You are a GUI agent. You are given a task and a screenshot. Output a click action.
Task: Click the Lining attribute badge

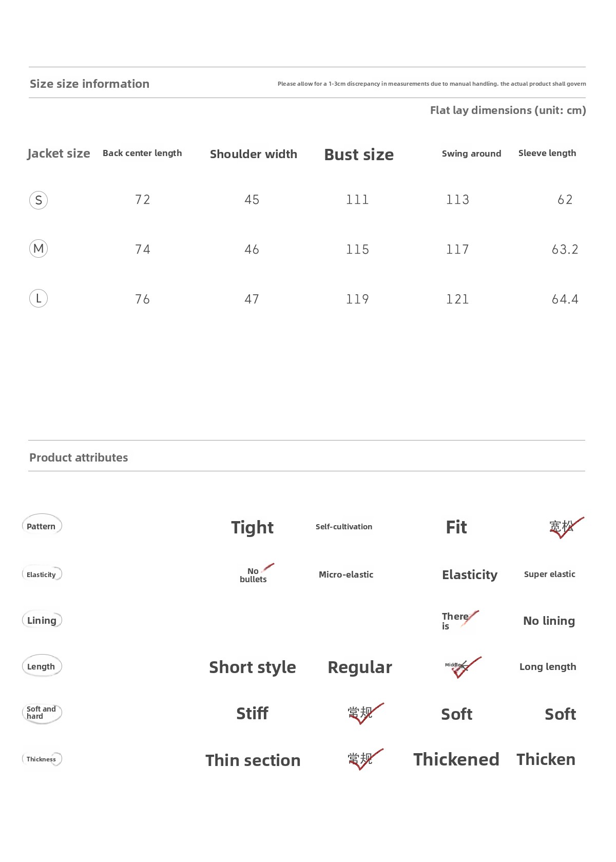coord(42,620)
